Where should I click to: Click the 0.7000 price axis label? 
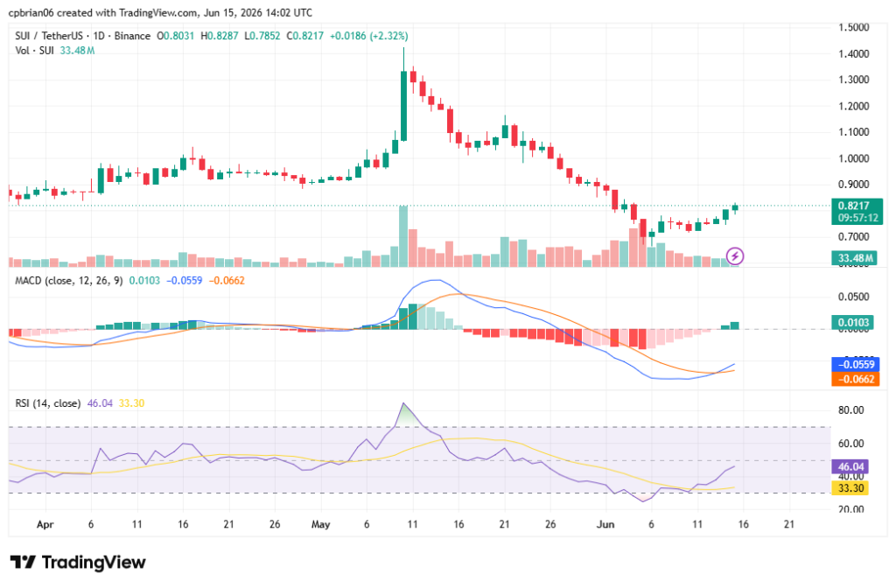[x=854, y=236]
